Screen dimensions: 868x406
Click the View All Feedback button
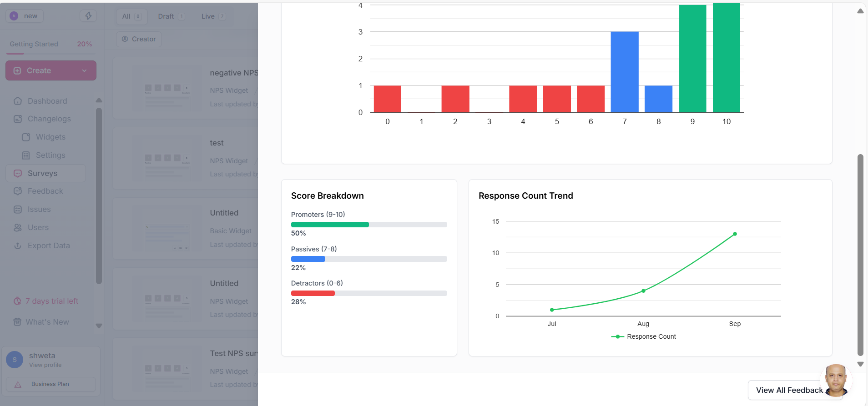[x=789, y=390]
